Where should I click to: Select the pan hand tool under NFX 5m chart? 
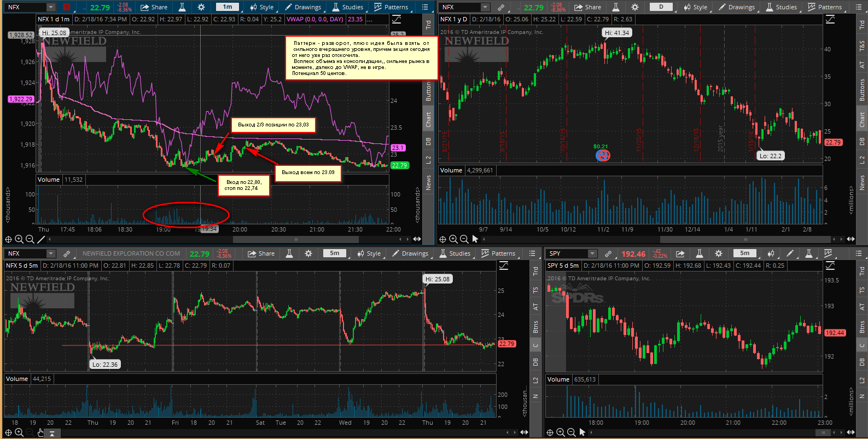pos(41,432)
